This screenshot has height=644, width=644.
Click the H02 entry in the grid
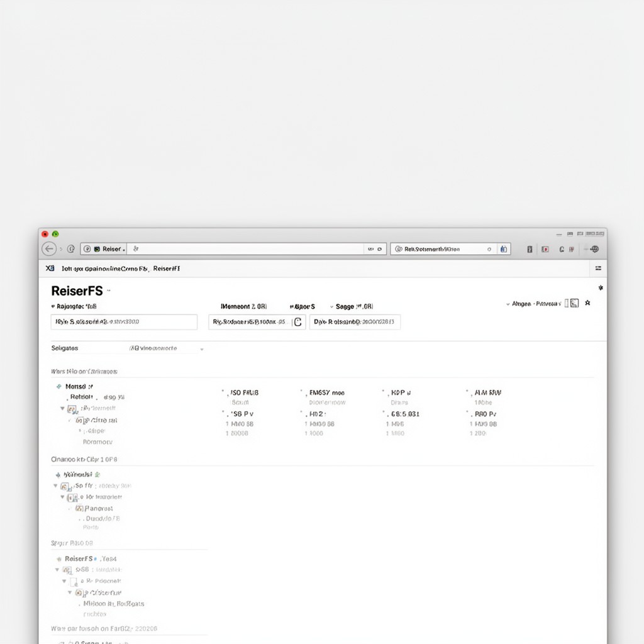[318, 414]
